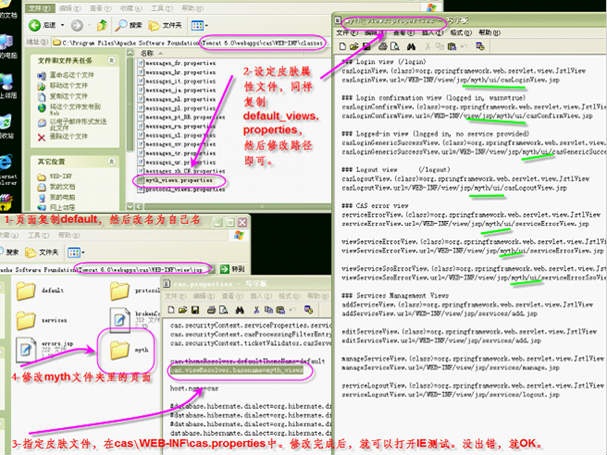Click the classes folder address bar
The width and height of the screenshot is (607, 455).
189,43
